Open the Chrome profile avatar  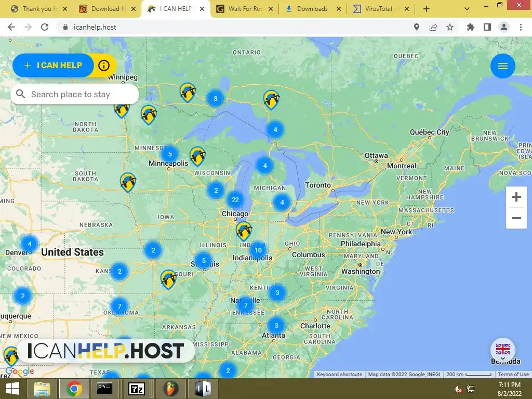click(504, 27)
